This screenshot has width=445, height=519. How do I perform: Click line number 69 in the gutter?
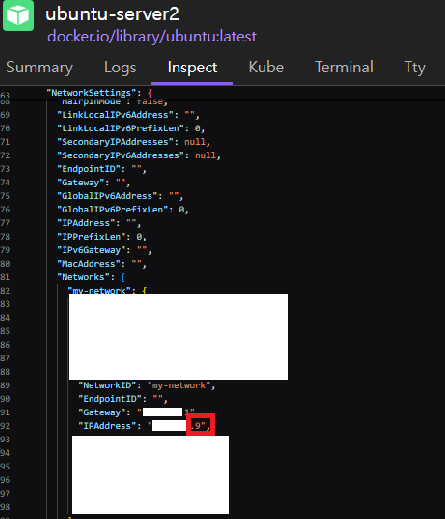pos(5,115)
